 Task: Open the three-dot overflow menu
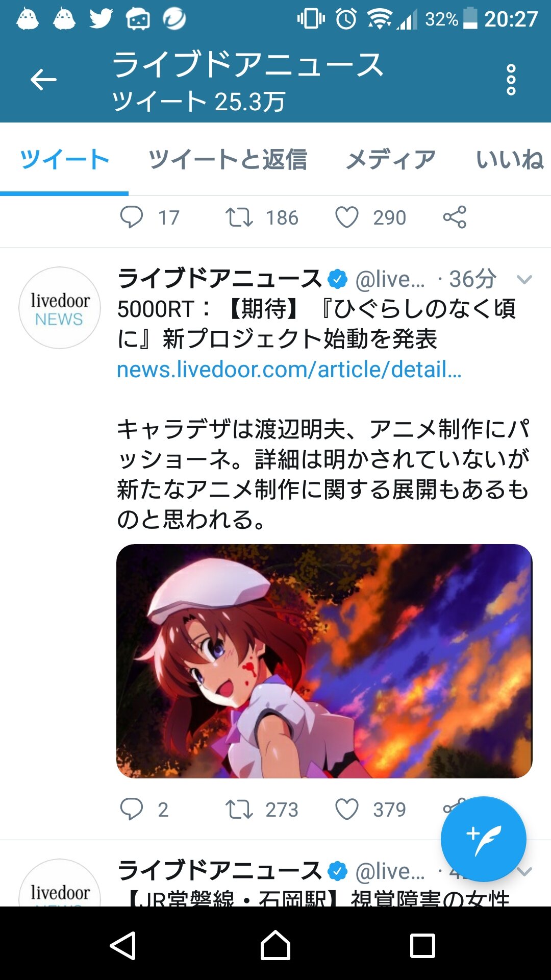tap(511, 80)
